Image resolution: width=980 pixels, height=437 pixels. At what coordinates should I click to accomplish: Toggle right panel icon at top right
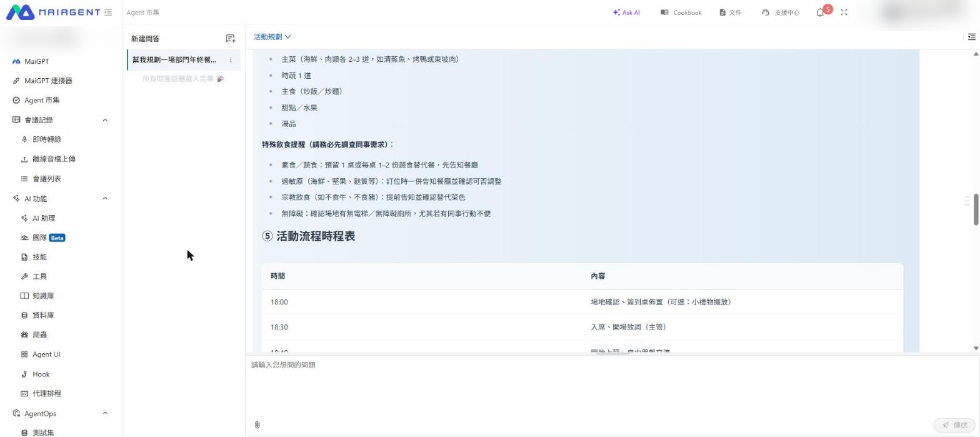click(971, 37)
